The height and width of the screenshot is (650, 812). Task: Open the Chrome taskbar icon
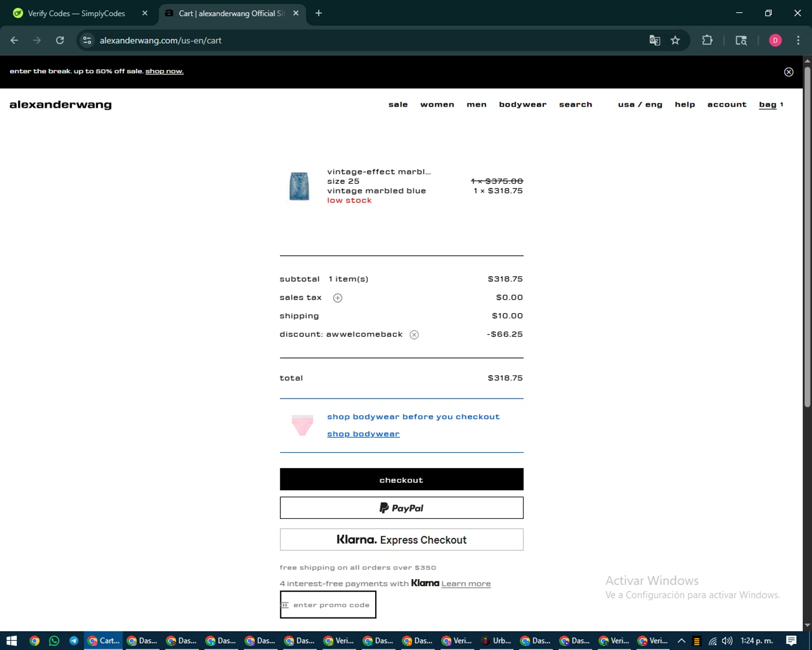tap(35, 641)
